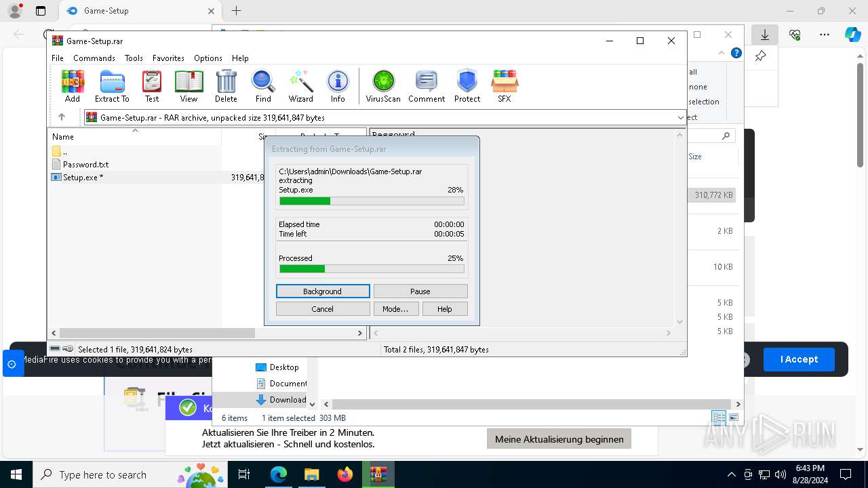Show archive Info

click(x=338, y=86)
